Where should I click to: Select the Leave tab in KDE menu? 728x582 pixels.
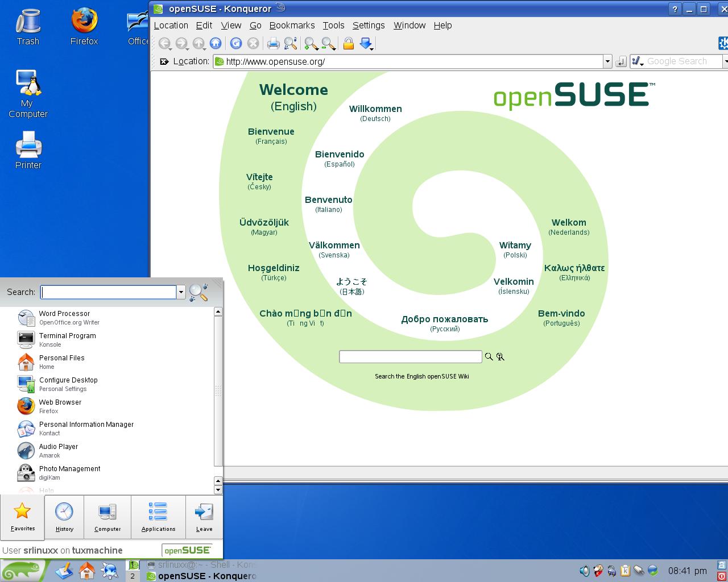(x=204, y=517)
